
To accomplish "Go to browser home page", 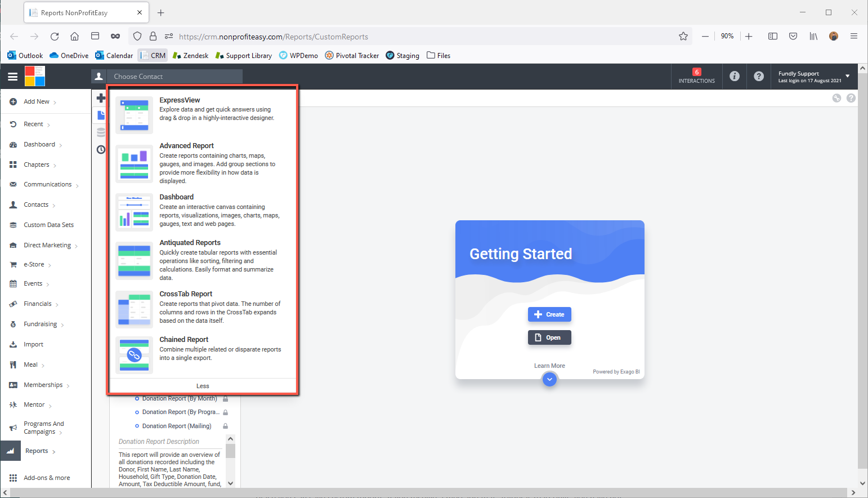I will coord(74,36).
